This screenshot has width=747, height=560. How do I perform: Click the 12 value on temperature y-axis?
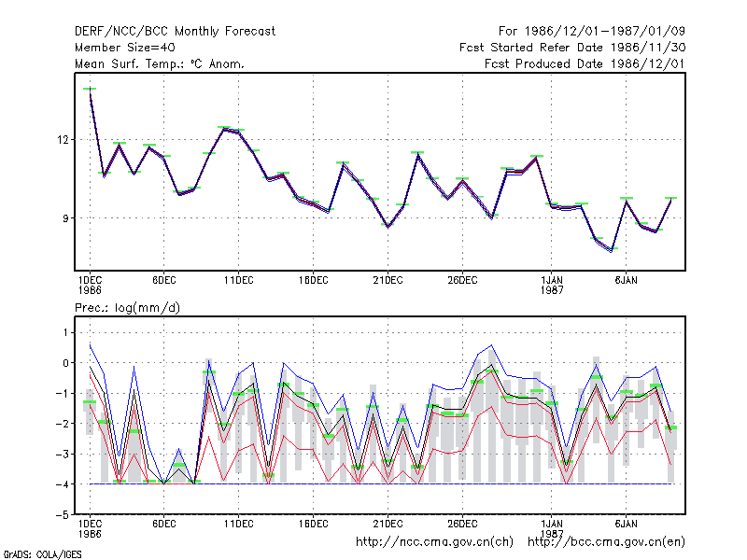tap(63, 140)
